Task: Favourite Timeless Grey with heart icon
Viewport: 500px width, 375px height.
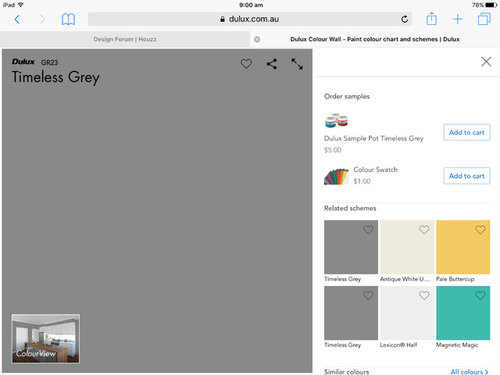Action: pos(246,63)
